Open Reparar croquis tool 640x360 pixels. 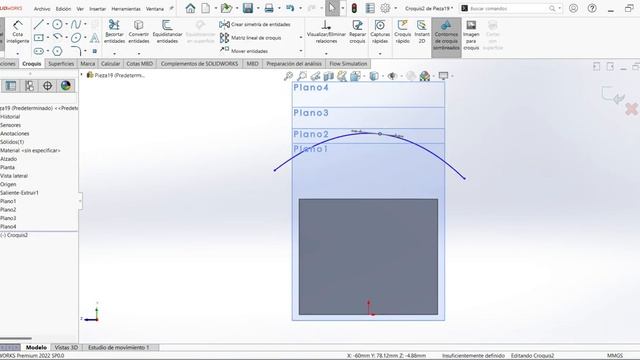(x=358, y=31)
